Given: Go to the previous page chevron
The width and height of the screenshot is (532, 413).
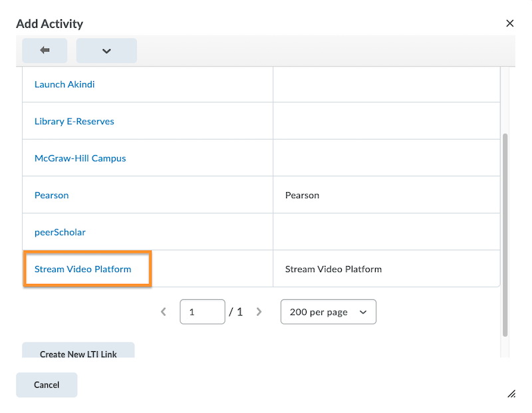Looking at the screenshot, I should pos(164,311).
